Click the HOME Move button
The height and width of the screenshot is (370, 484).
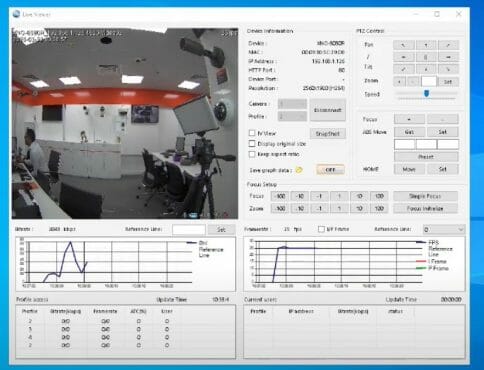coord(409,169)
